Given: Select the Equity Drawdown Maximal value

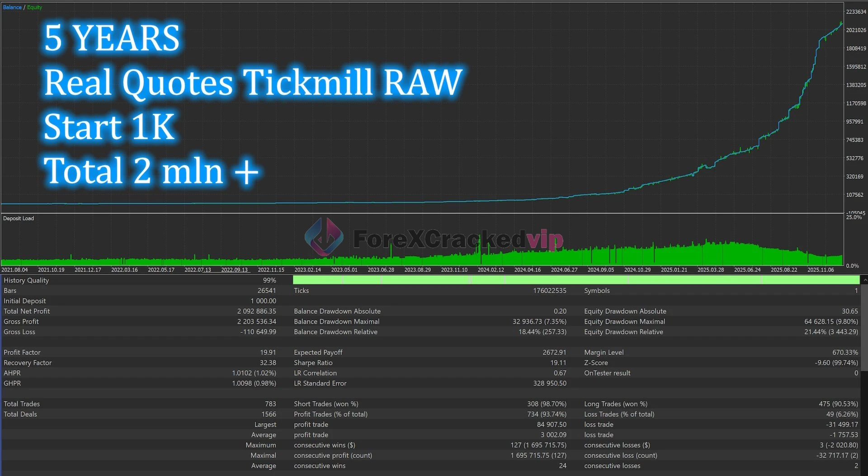Looking at the screenshot, I should (831, 322).
